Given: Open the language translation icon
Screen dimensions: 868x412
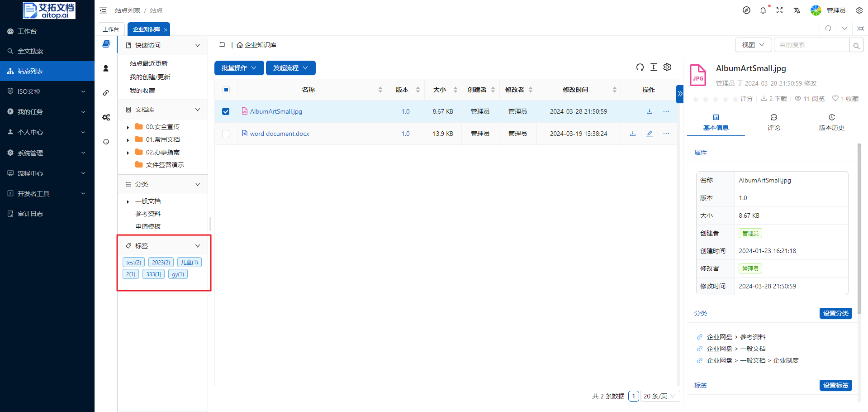Looking at the screenshot, I should point(797,10).
